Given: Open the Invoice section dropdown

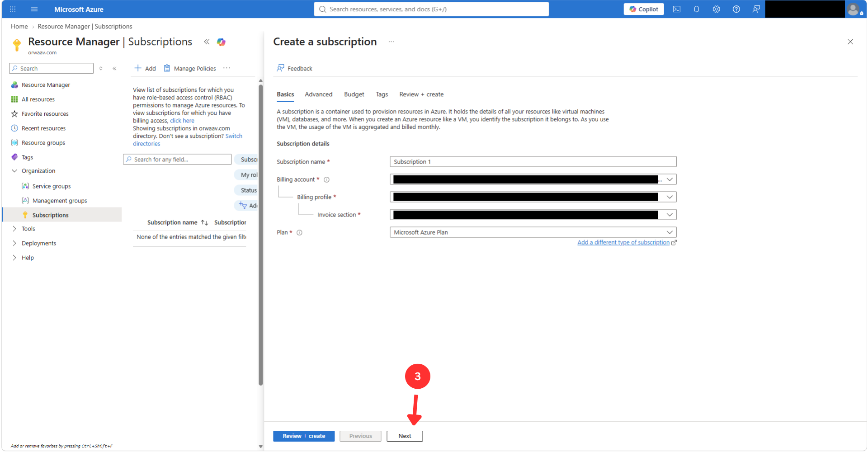Looking at the screenshot, I should click(533, 215).
